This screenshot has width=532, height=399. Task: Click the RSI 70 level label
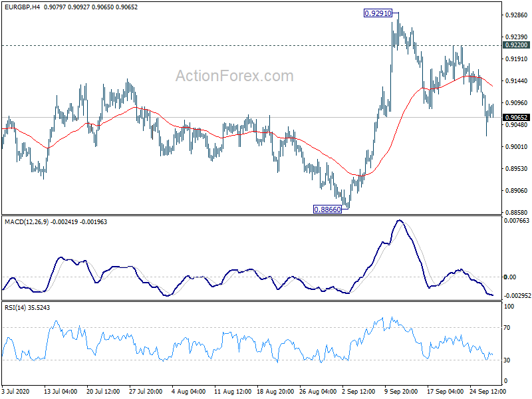coord(507,328)
